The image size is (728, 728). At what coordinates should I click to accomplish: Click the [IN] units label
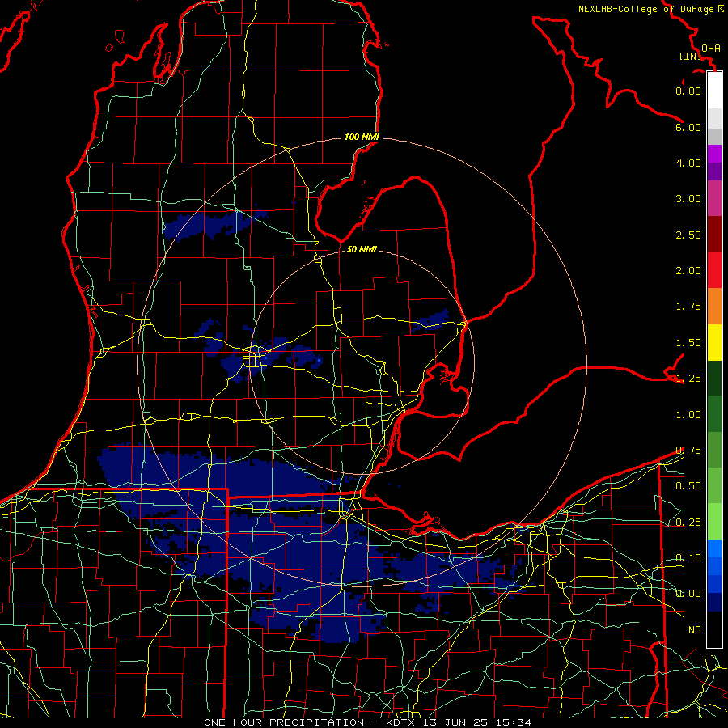(691, 56)
